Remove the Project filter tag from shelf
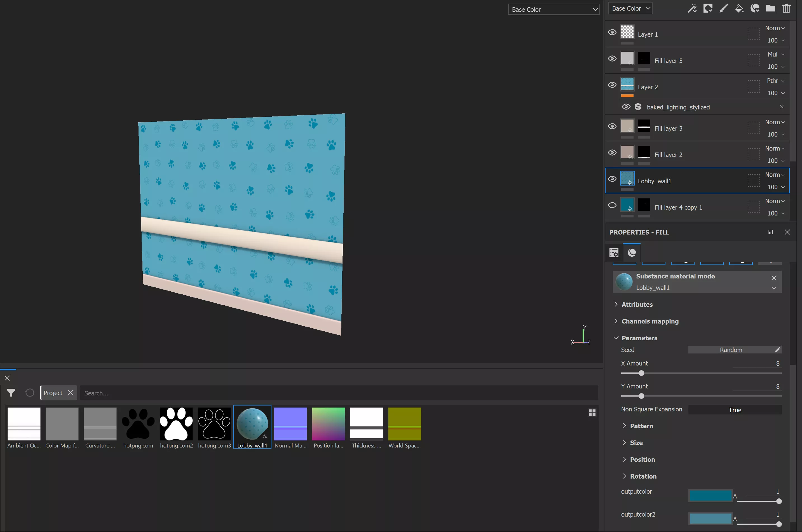 (x=71, y=393)
